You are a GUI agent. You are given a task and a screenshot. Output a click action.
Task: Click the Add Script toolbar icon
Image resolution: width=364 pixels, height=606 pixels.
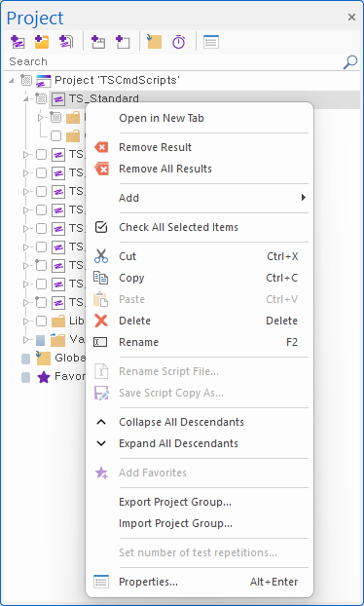[18, 41]
